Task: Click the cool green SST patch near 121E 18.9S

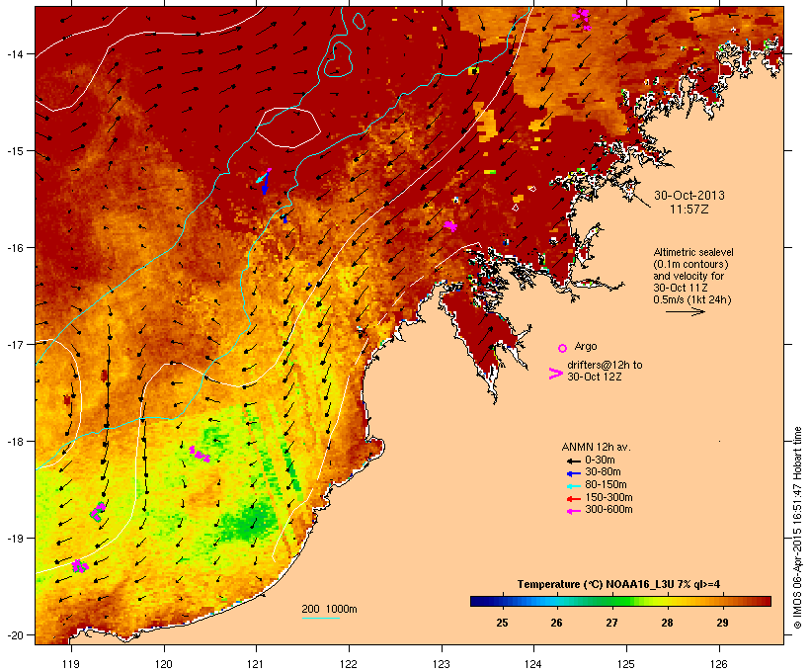Action: pos(249,521)
